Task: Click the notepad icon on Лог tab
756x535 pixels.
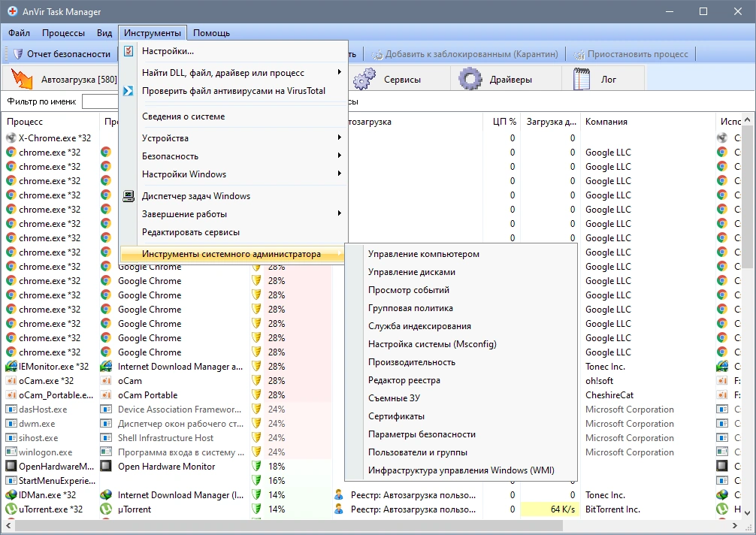Action: [x=582, y=79]
